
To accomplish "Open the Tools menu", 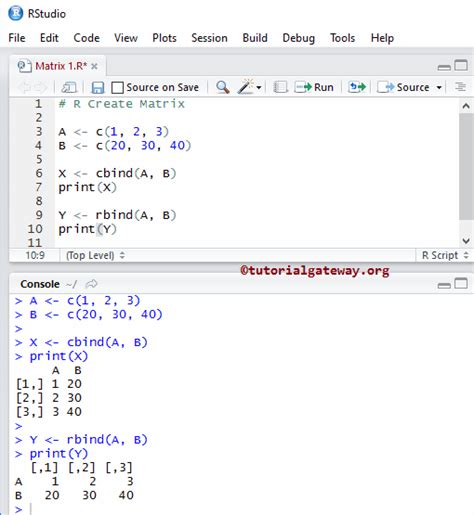I will coord(342,38).
